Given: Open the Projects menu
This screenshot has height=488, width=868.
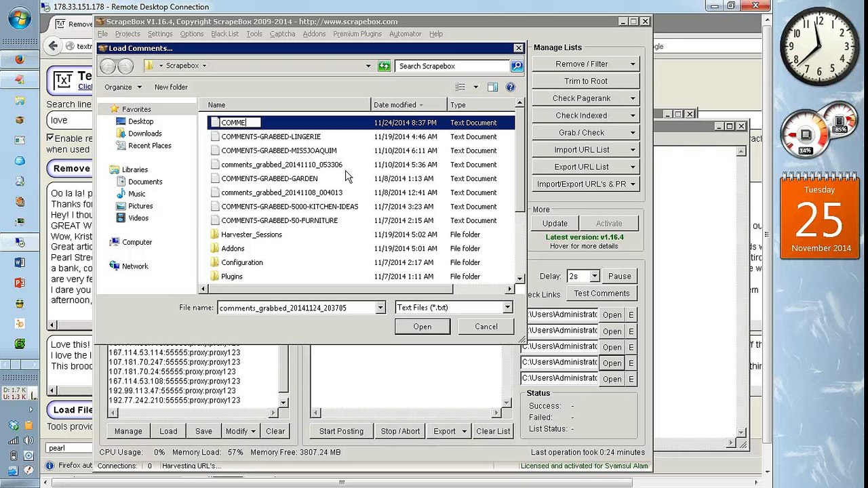Looking at the screenshot, I should click(127, 34).
